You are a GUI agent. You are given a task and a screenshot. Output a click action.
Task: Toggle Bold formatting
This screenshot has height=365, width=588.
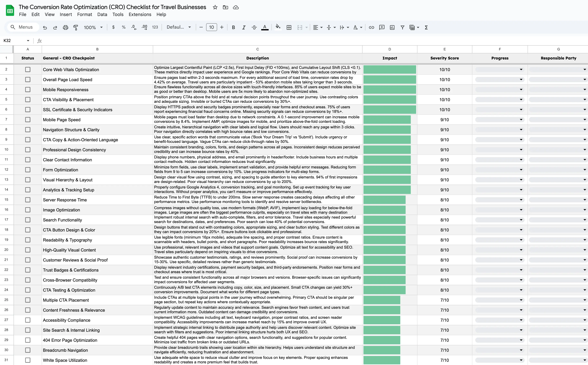[x=233, y=27]
